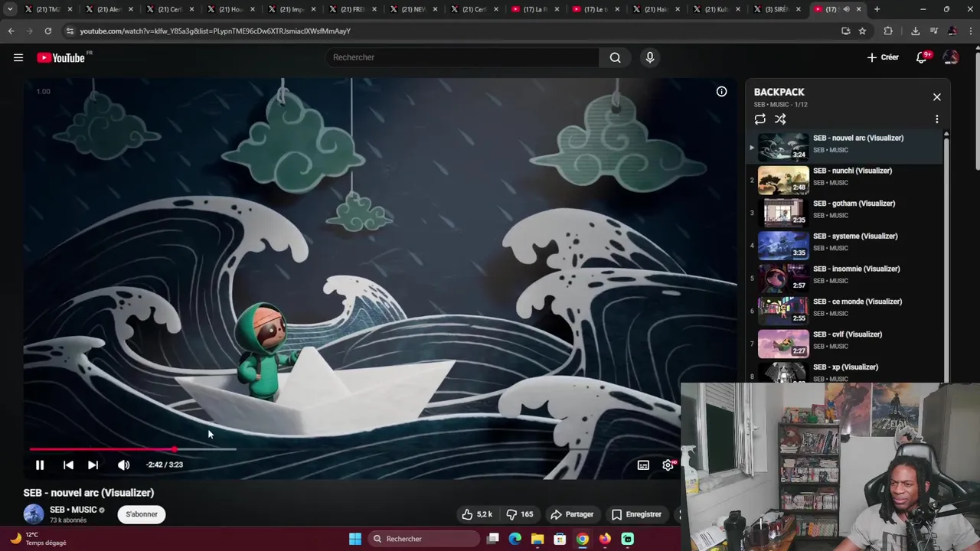Subscribe with S'abonner button
The image size is (980, 551).
tap(142, 514)
